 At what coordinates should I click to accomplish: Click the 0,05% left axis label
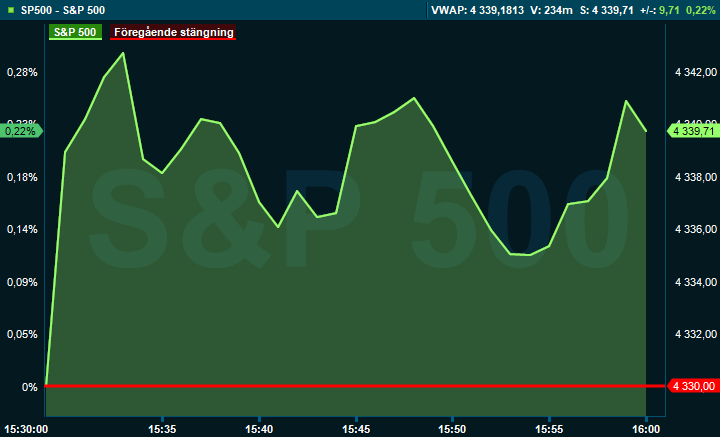pos(22,334)
